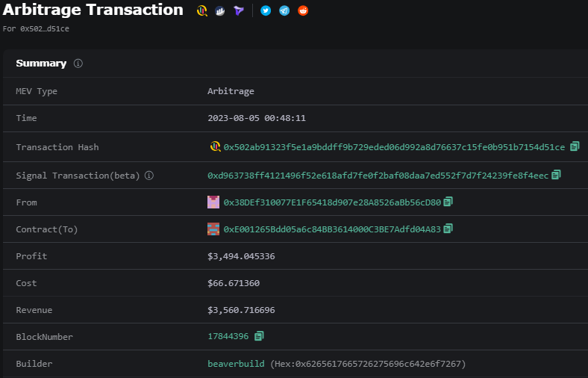588x378 pixels.
Task: Click the 'Cost' row label
Action: [x=26, y=283]
